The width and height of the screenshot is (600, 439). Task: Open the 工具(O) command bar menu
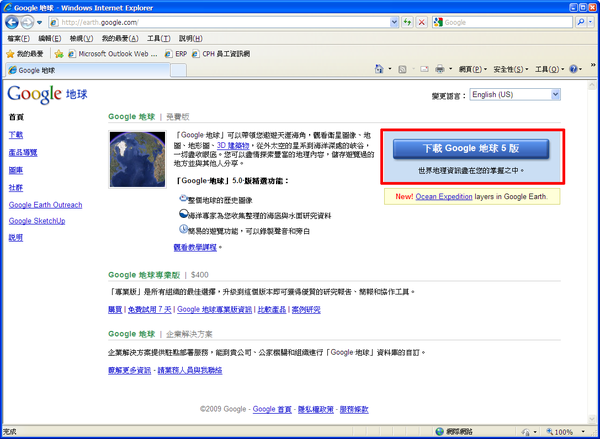(549, 69)
